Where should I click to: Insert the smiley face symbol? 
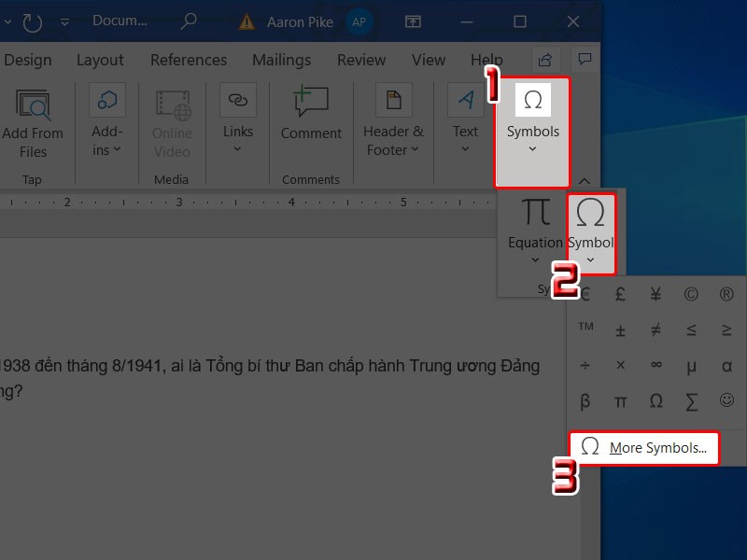726,401
